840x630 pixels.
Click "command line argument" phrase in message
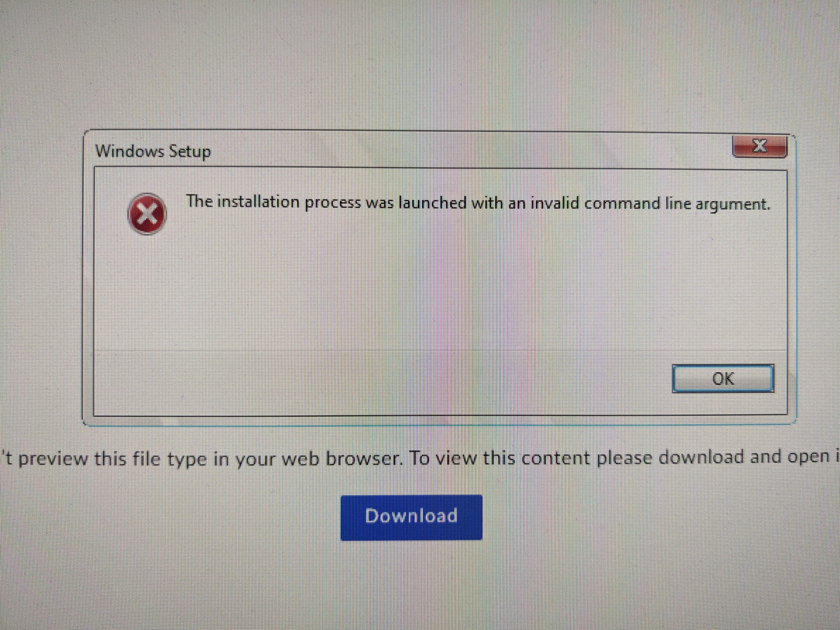pos(677,204)
